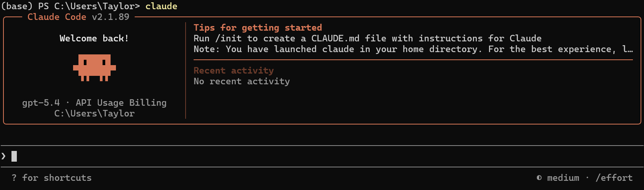Viewport: 644px width, 190px height.
Task: Click the "No recent activity" text
Action: tap(241, 81)
